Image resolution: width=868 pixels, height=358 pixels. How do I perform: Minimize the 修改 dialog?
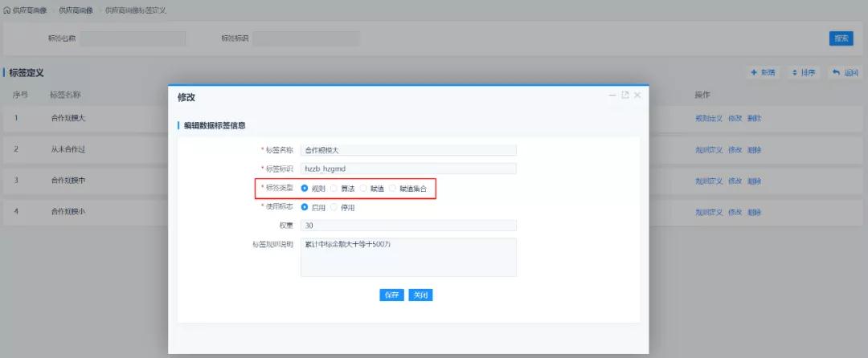[x=612, y=95]
